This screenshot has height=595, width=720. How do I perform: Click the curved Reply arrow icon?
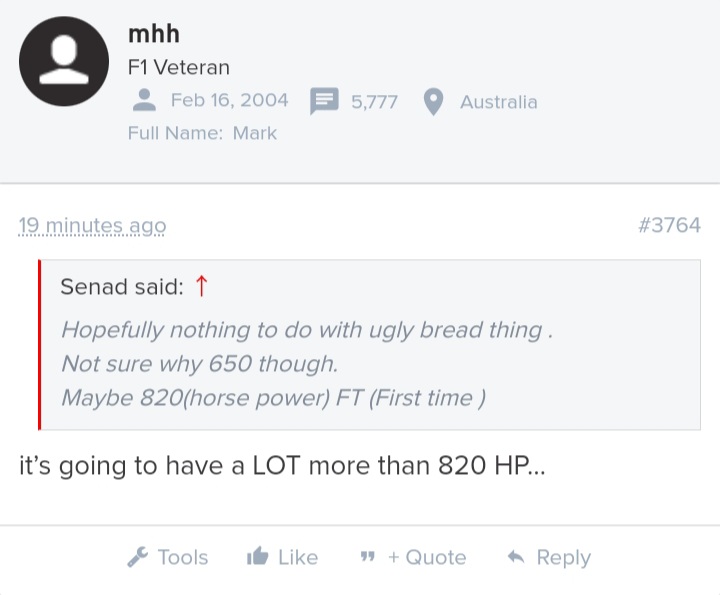point(516,557)
